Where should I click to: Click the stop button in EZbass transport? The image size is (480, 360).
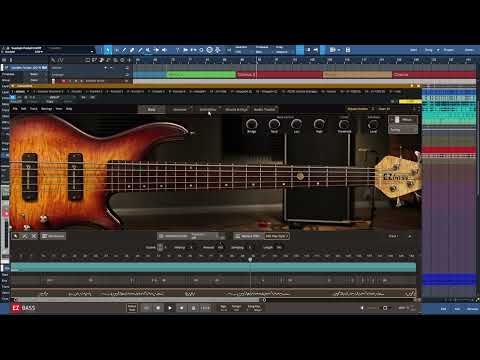158,308
